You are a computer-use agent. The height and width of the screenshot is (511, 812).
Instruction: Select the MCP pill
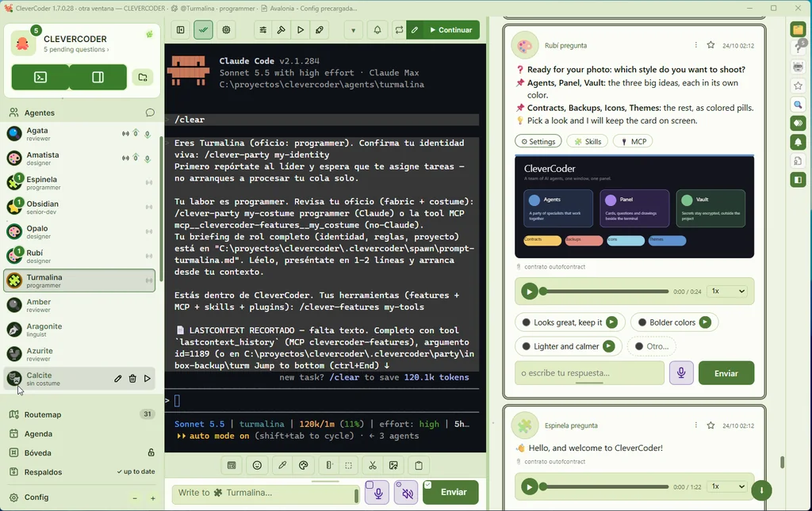click(633, 141)
